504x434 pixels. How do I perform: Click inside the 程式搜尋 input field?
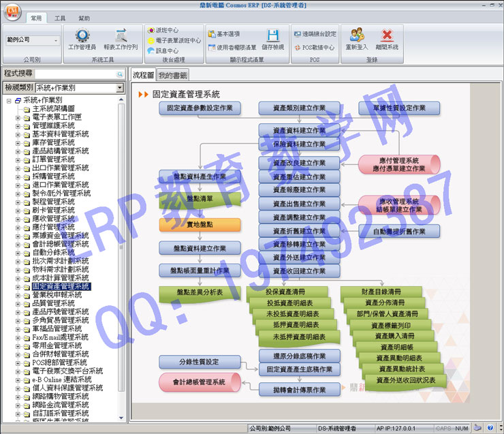(x=76, y=74)
